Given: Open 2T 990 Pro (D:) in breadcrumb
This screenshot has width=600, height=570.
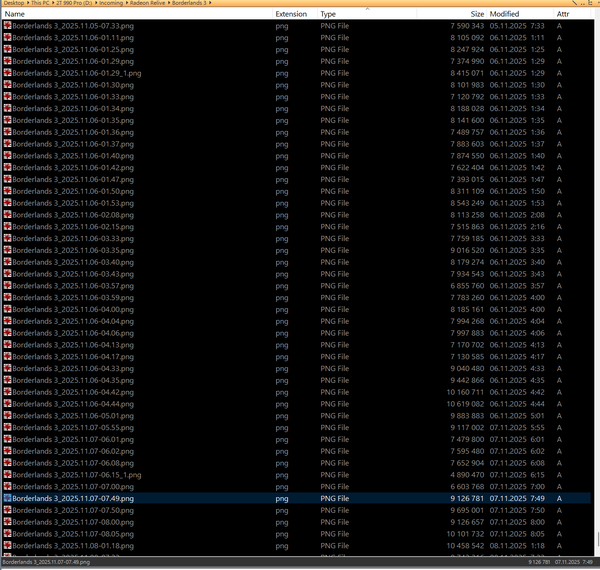Looking at the screenshot, I should point(74,3).
